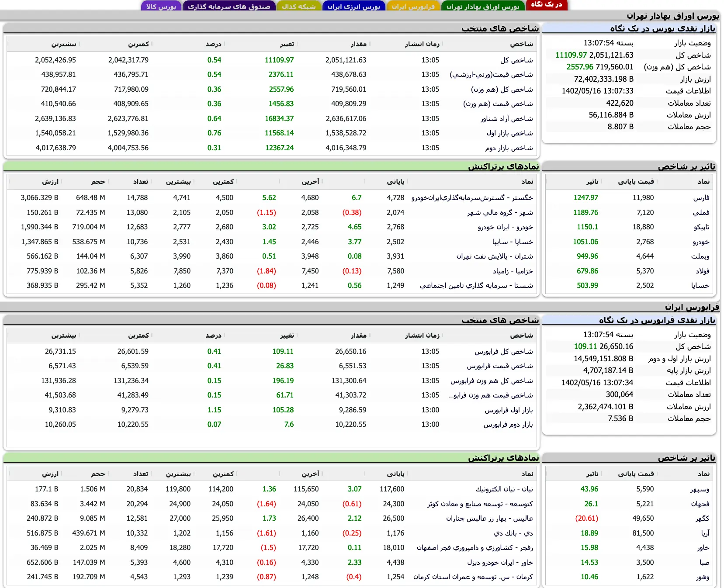The image size is (724, 588).
Task: Open the 'بورس کالا' tab
Action: click(161, 7)
